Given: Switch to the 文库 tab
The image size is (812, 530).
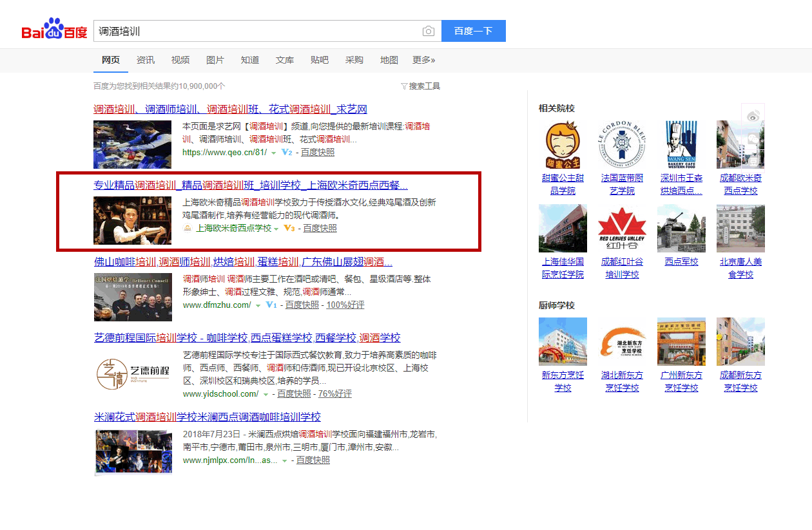Looking at the screenshot, I should tap(285, 60).
